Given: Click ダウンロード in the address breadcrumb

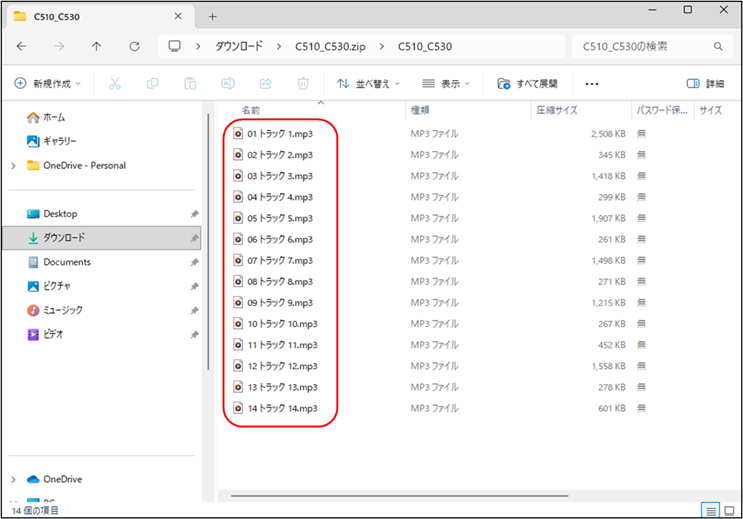Looking at the screenshot, I should pyautogui.click(x=240, y=47).
